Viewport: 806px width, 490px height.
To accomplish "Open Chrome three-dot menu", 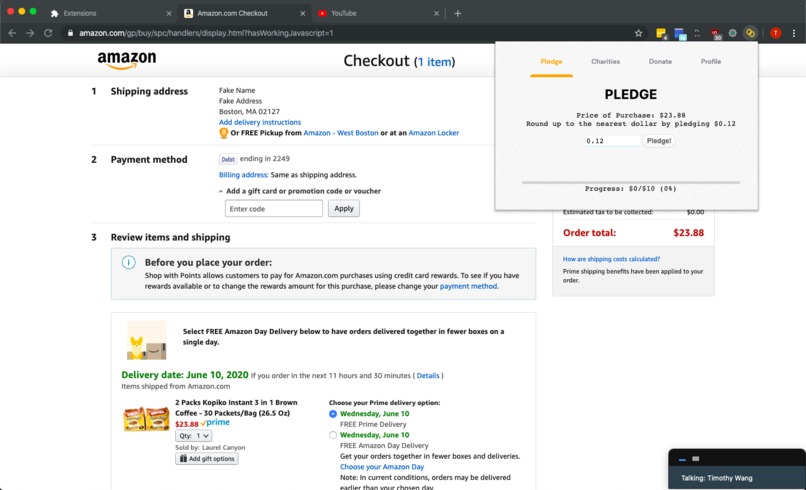I will (794, 33).
